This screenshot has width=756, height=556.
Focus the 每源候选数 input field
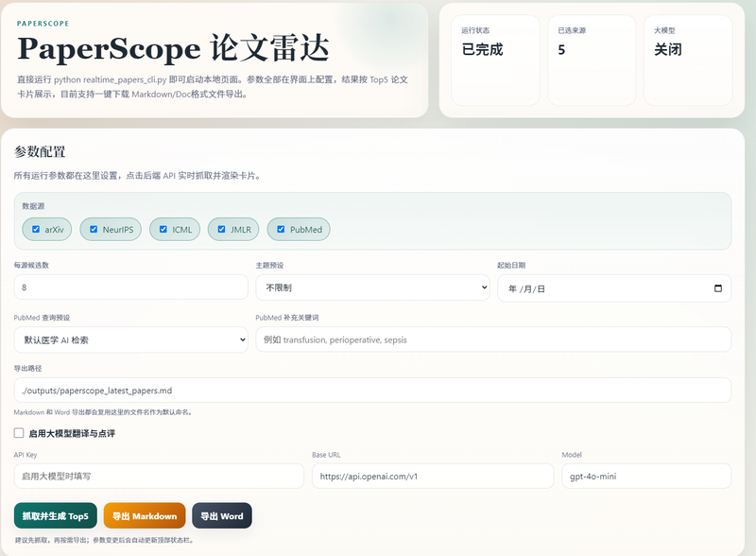coord(131,287)
